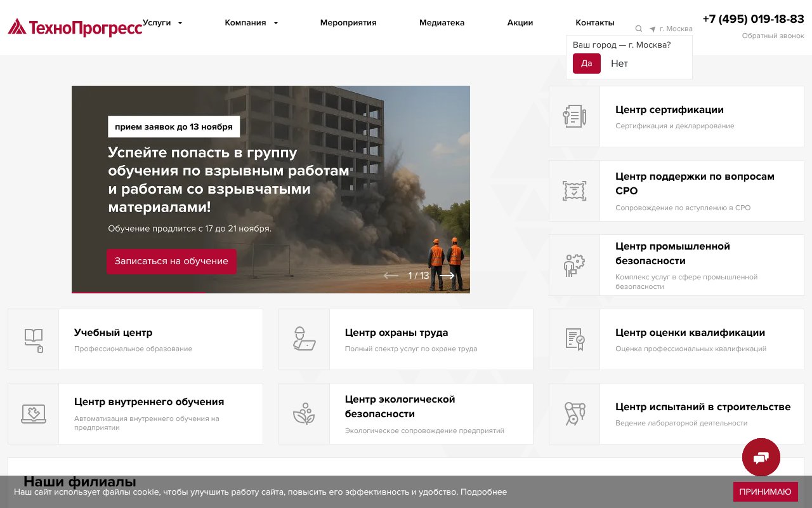Click the Учебный центр book icon

coord(33,339)
